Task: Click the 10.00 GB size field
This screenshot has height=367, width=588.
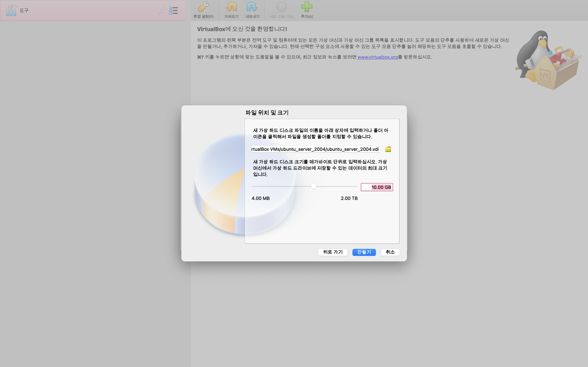Action: pyautogui.click(x=377, y=187)
